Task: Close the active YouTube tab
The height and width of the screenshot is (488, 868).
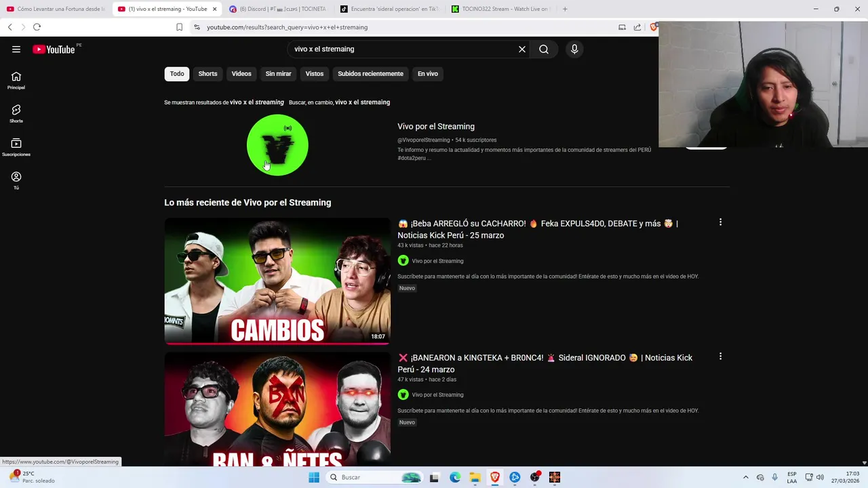Action: (x=214, y=9)
